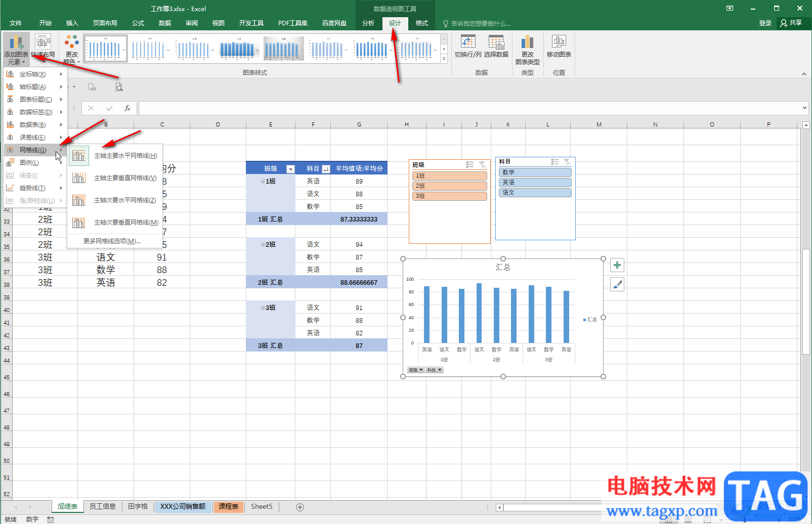
Task: Click the 切换行/列 Switch Row/Column icon
Action: pyautogui.click(x=468, y=47)
